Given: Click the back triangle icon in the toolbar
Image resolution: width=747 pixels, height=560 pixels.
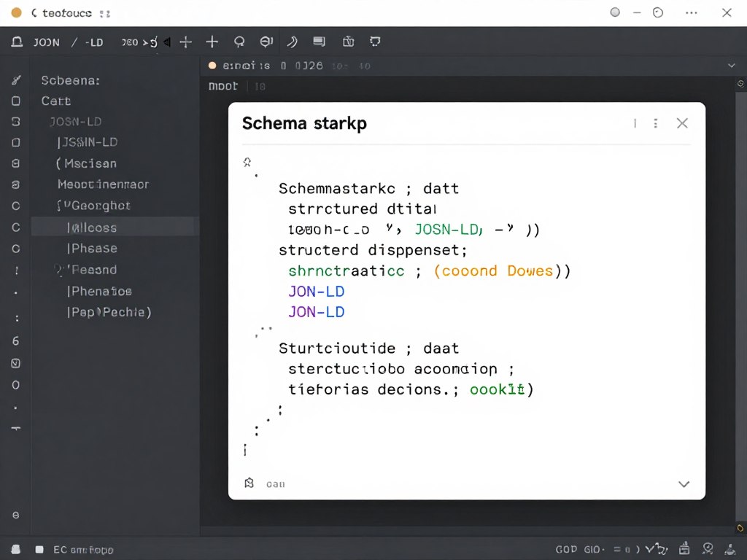Looking at the screenshot, I should point(167,42).
